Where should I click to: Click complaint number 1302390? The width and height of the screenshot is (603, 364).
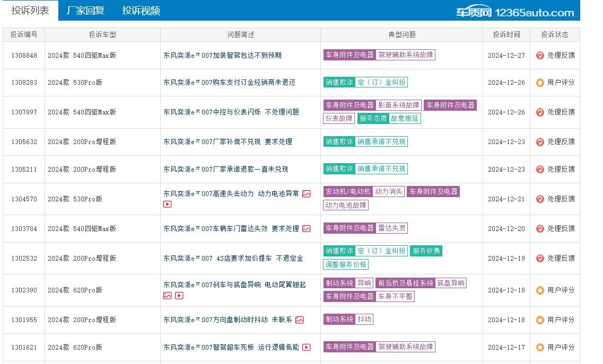tap(24, 290)
